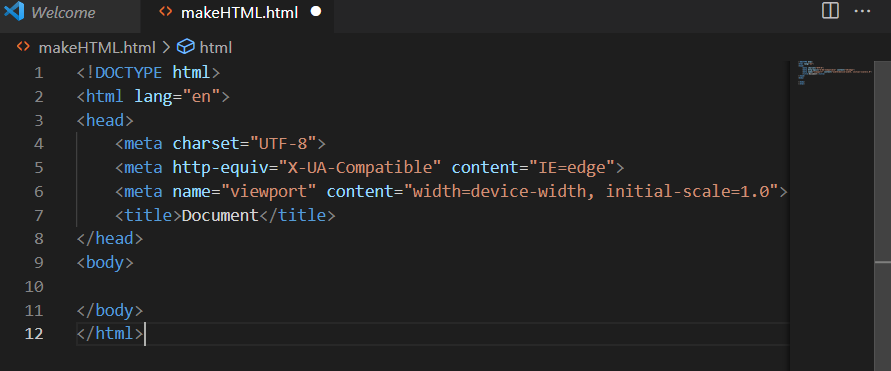Place cursor on empty line 10
Screen dimensions: 891x371
(x=432, y=286)
